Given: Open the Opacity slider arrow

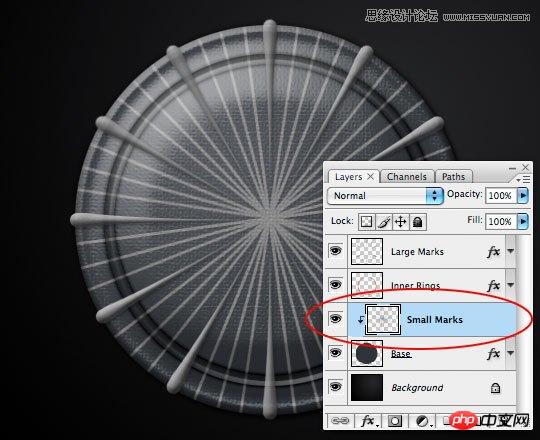Looking at the screenshot, I should pyautogui.click(x=523, y=196).
